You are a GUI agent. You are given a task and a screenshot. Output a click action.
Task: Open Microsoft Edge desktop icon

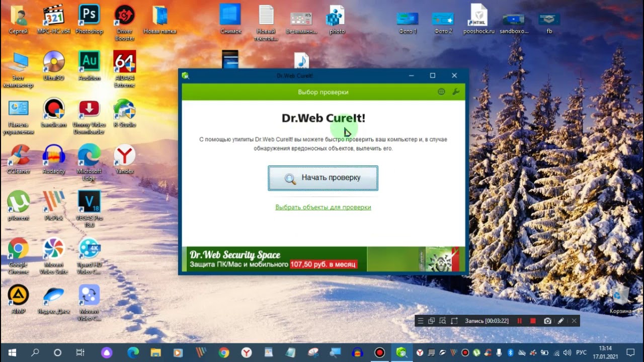pos(89,163)
